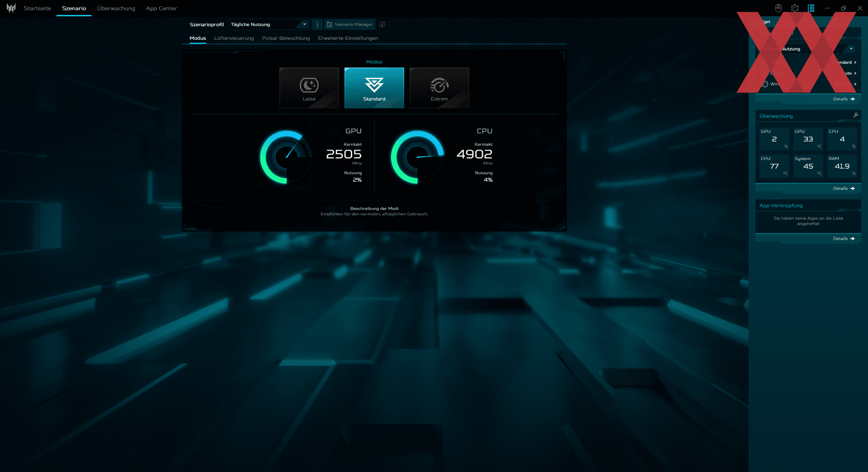Select the Standard mode tile

click(x=374, y=88)
